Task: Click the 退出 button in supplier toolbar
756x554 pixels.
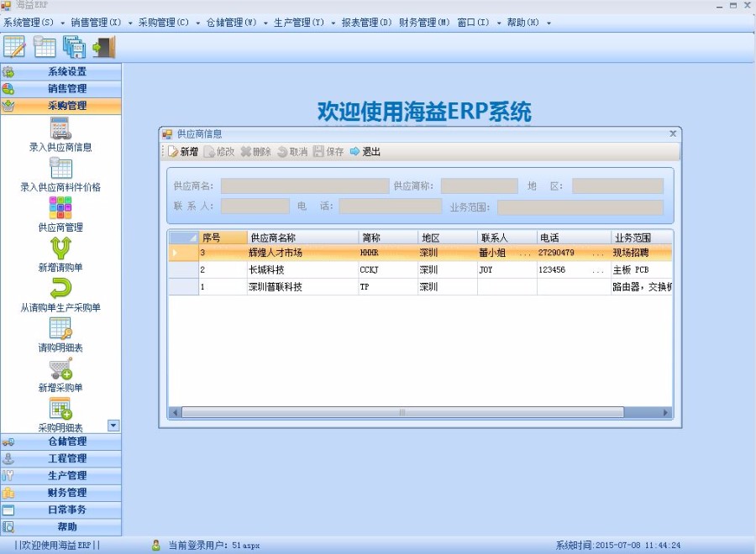Action: [365, 152]
